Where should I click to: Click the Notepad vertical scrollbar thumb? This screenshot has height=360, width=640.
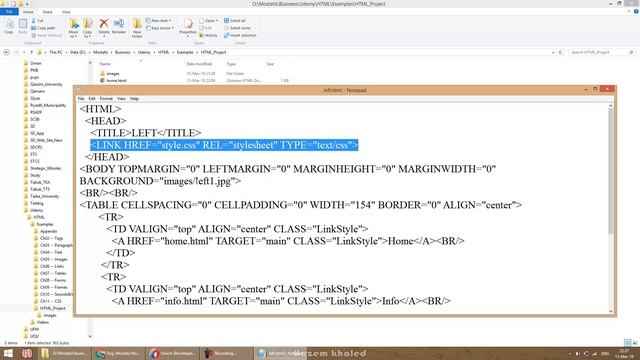click(x=611, y=171)
